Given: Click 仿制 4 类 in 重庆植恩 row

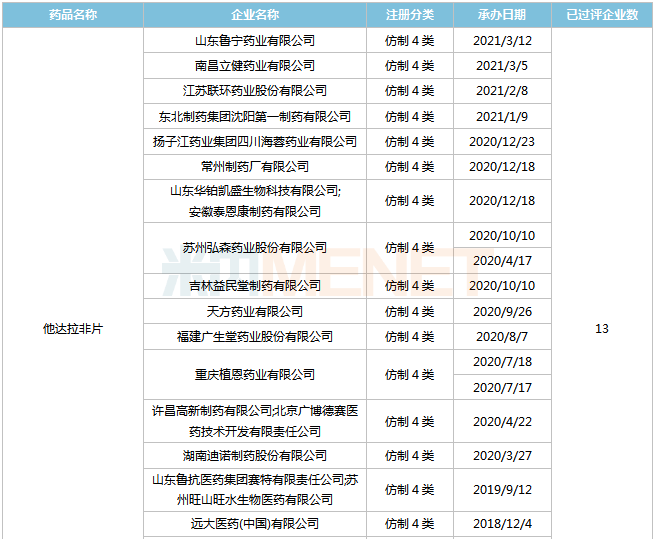Looking at the screenshot, I should coord(410,375).
